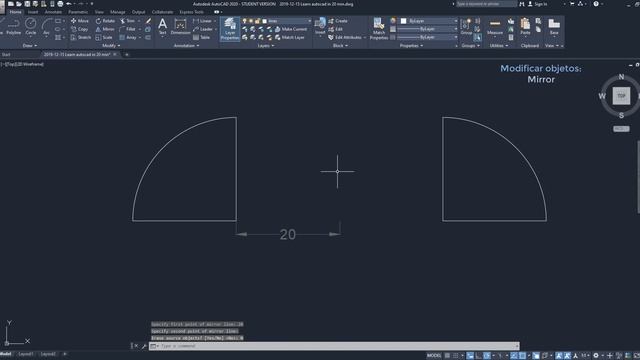Screen dimensions: 640x360
Task: Toggle polar tracking in status bar
Action: click(487, 356)
